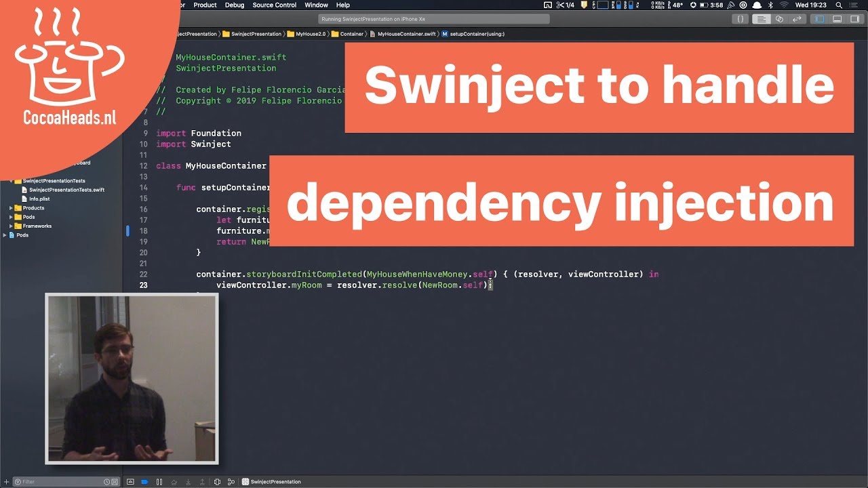Select the Products folder row
Screen dimensions: 868x488
coord(61,208)
